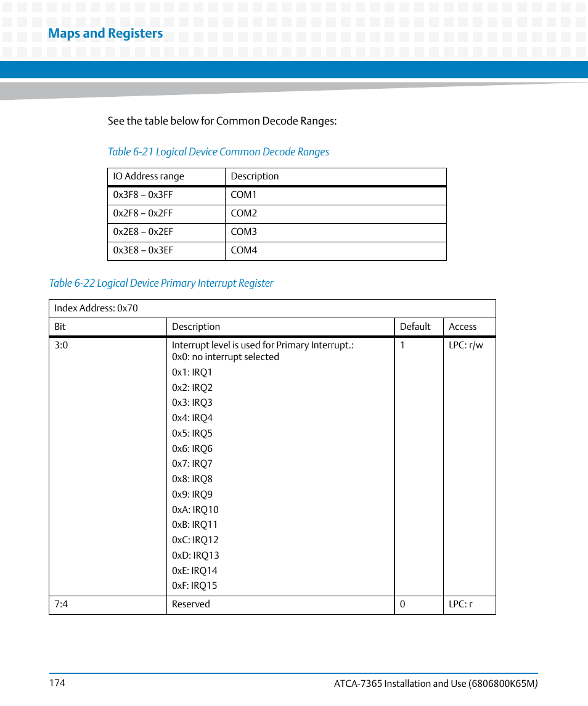The width and height of the screenshot is (588, 706).
Task: Click the 'Default' column header
Action: click(x=419, y=327)
